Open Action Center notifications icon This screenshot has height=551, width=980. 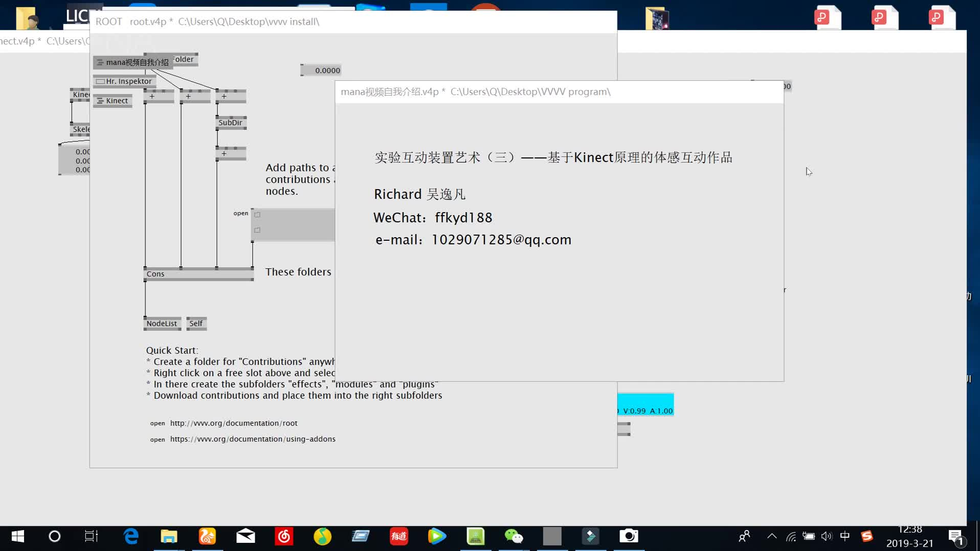(x=956, y=537)
